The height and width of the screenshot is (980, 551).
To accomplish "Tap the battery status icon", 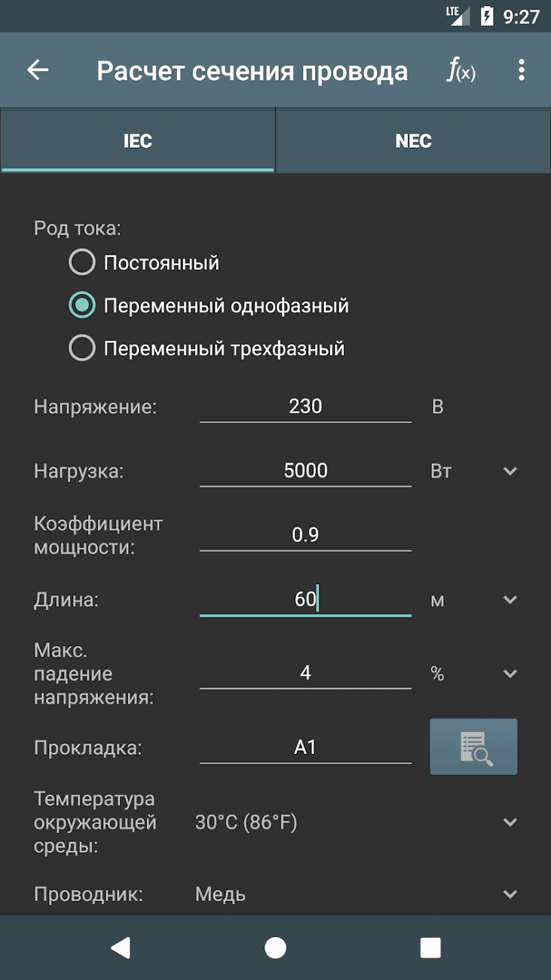I will coord(487,16).
